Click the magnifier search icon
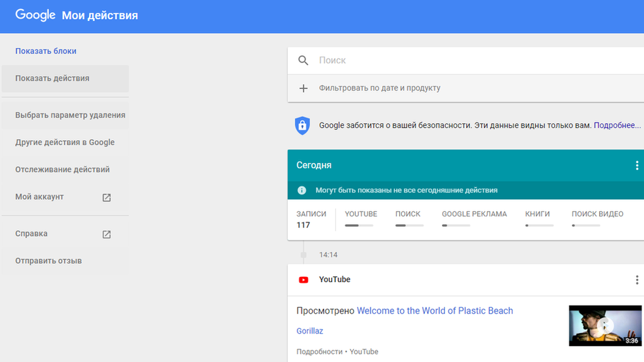Image resolution: width=644 pixels, height=362 pixels. click(x=303, y=61)
